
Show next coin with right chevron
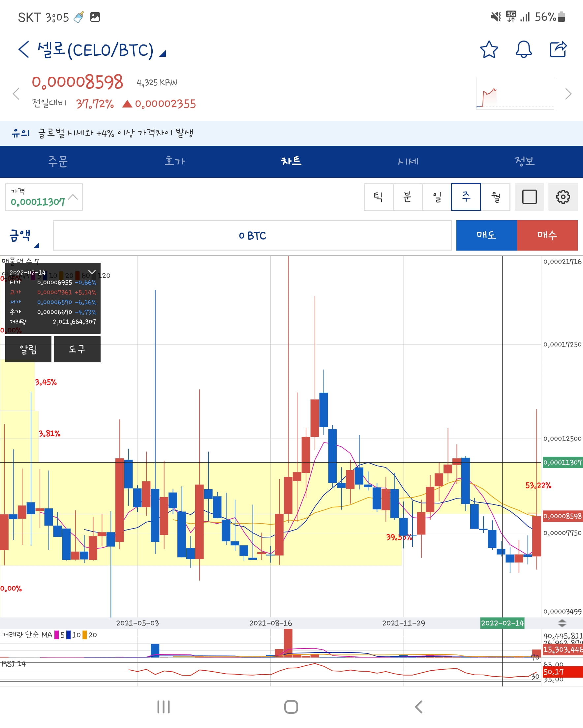(568, 94)
